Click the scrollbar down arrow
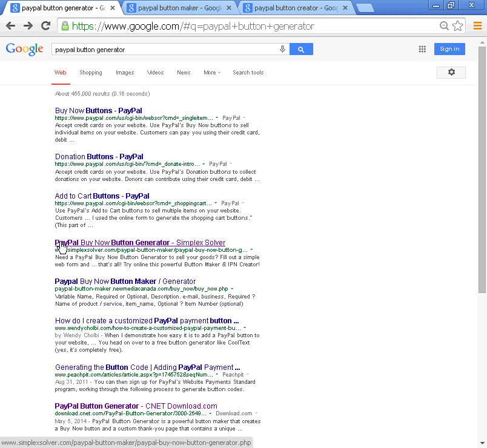Viewport: 487px width, 448px height. 482,443
